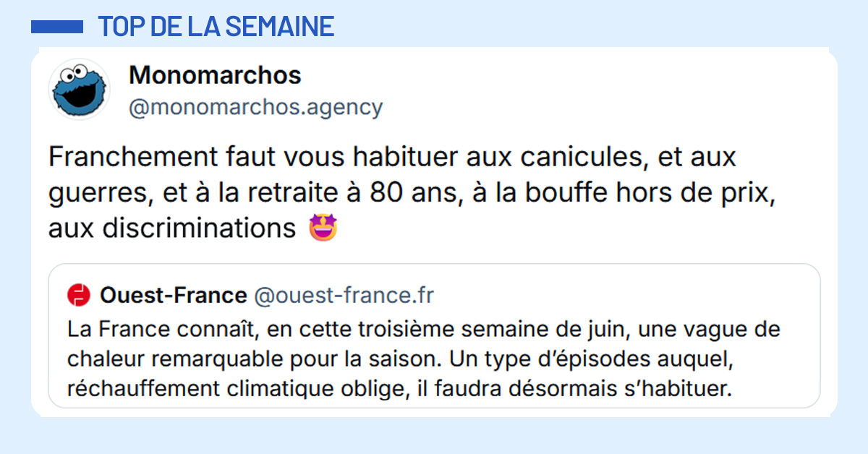Click the post line starting with guerres
868x454 pixels.
[411, 193]
